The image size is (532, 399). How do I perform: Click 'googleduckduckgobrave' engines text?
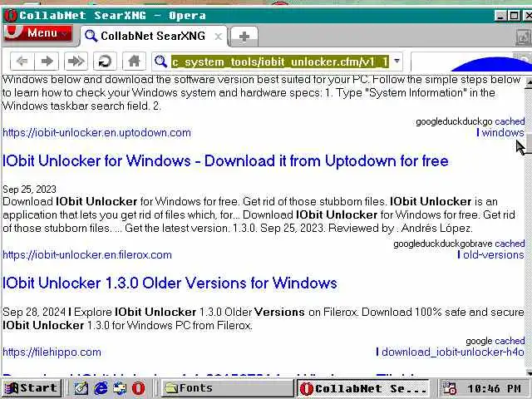point(443,244)
